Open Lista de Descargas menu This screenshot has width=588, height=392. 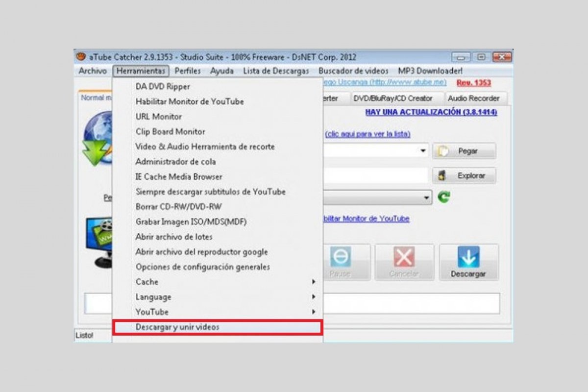276,71
